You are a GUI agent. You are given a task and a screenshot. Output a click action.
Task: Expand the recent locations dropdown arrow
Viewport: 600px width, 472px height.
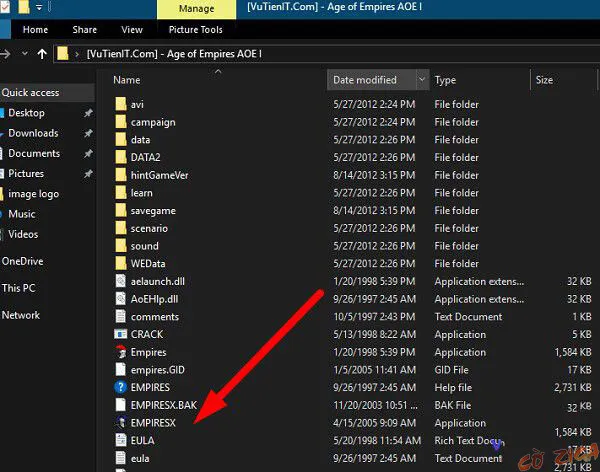tap(27, 53)
